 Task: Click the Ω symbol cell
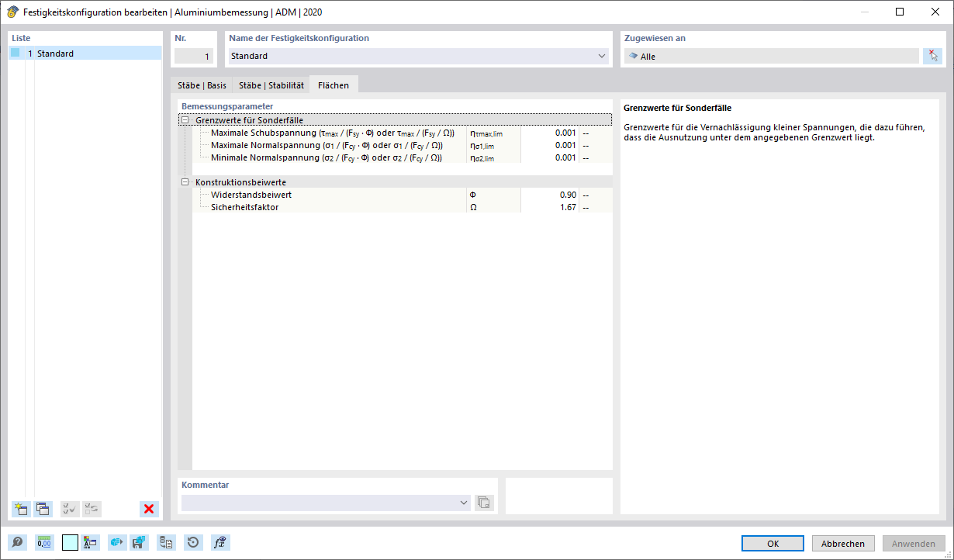[493, 207]
